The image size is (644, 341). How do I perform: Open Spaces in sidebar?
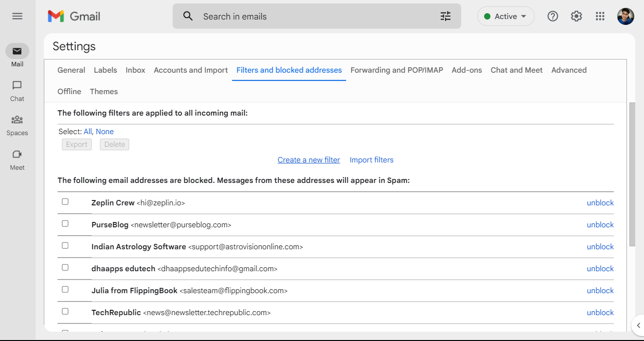click(17, 125)
